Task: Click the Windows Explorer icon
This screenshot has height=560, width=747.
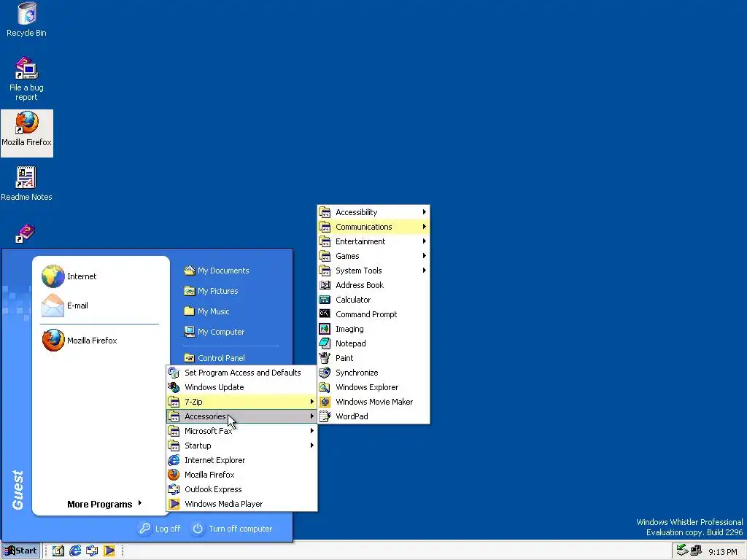Action: tap(325, 387)
